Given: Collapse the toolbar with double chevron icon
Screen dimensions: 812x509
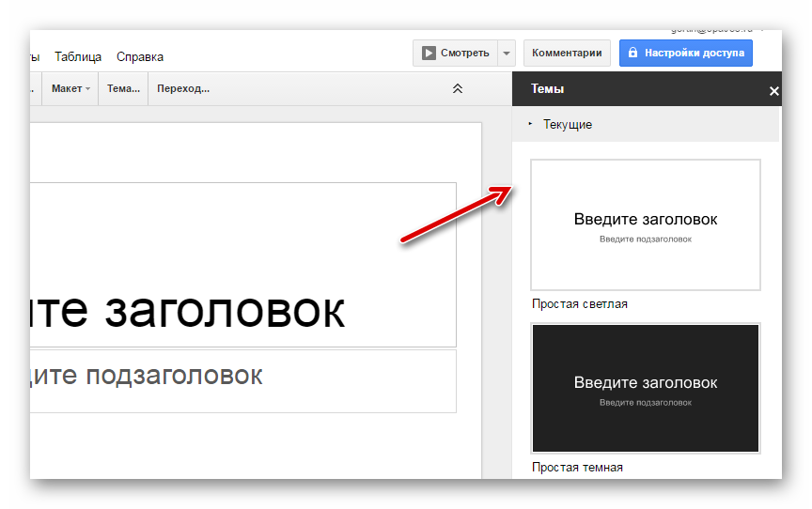Looking at the screenshot, I should [458, 89].
